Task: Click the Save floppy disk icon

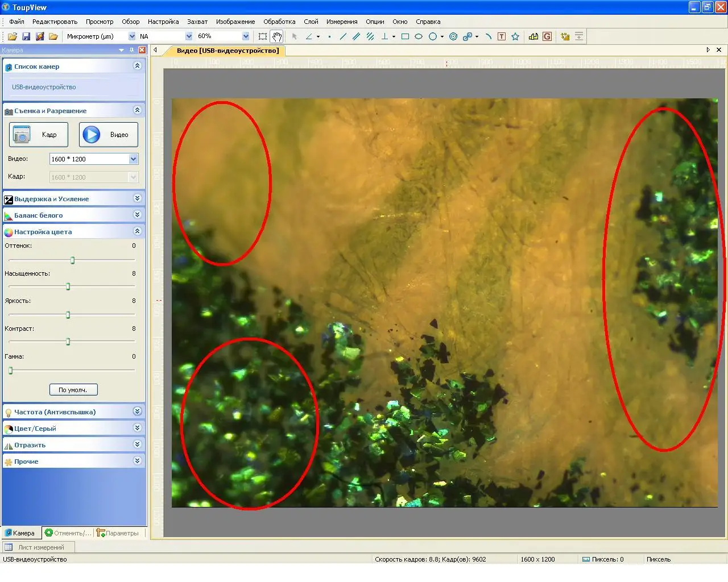Action: click(x=26, y=36)
